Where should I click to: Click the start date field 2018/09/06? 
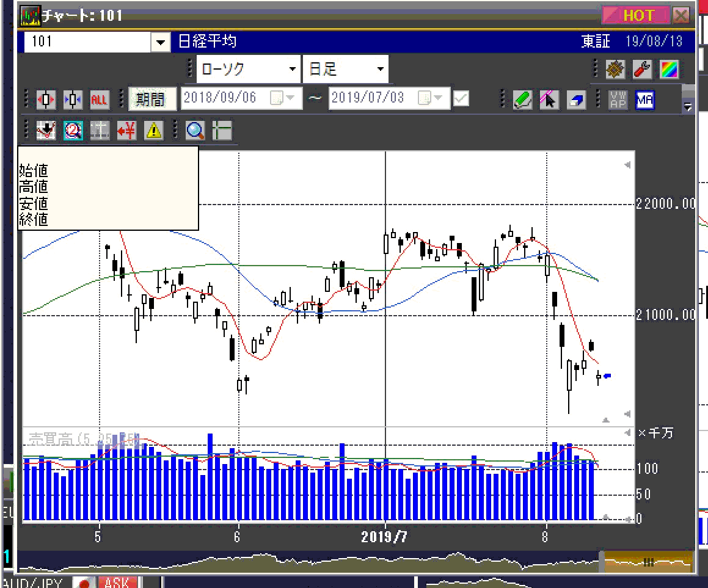coord(241,98)
